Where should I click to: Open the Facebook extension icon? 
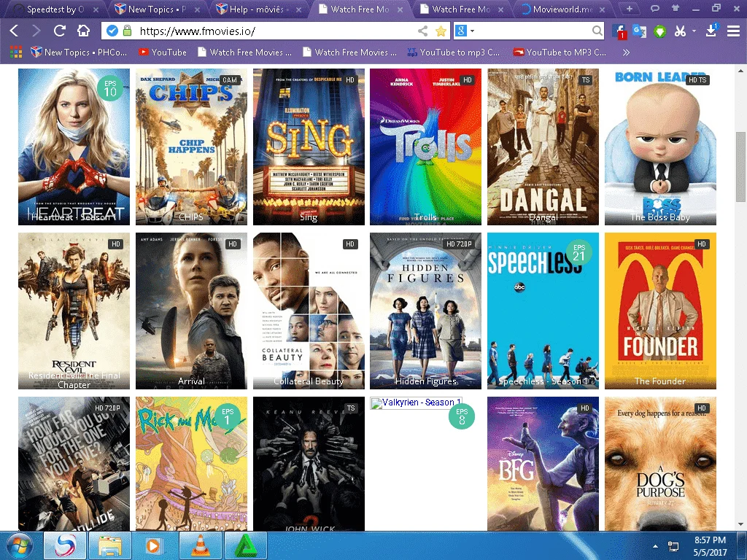pyautogui.click(x=619, y=31)
